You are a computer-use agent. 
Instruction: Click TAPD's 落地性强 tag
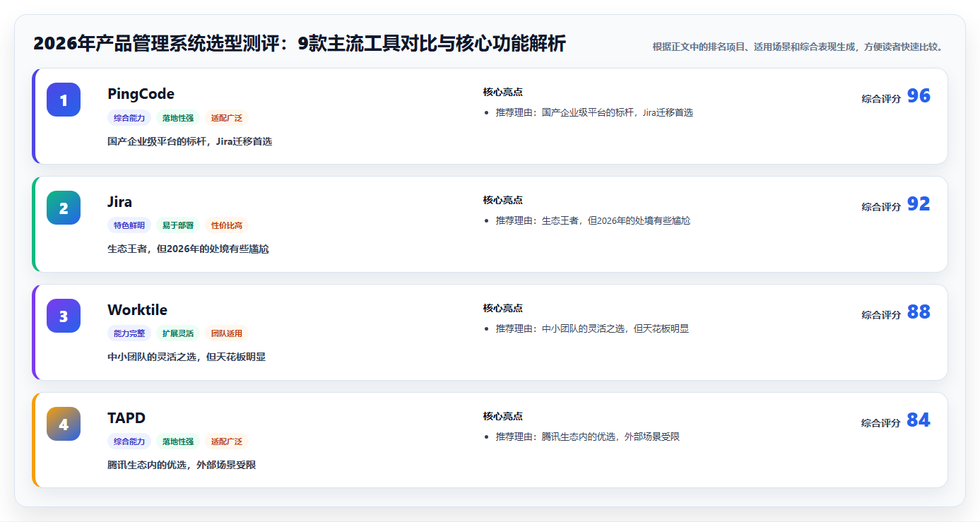point(178,441)
